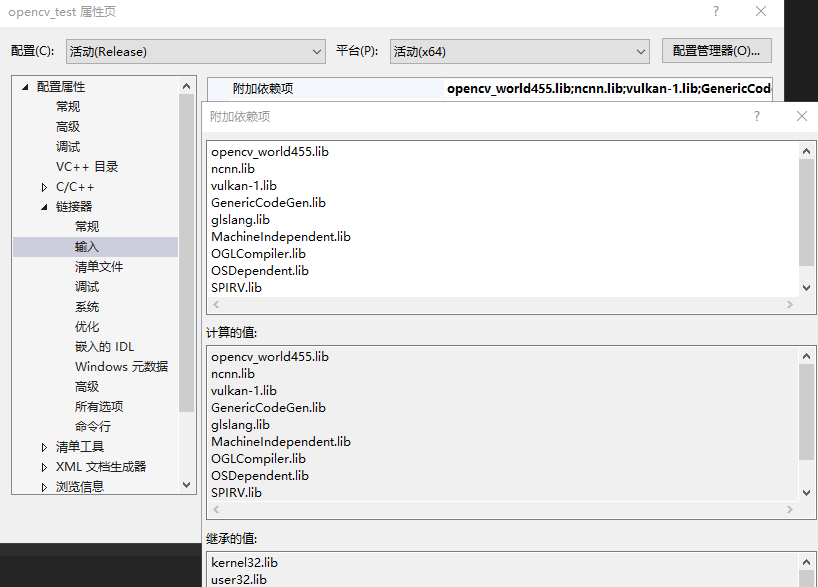Viewport: 818px width, 587px height.
Task: Open the 平台(P) x64 dropdown
Action: pyautogui.click(x=520, y=52)
